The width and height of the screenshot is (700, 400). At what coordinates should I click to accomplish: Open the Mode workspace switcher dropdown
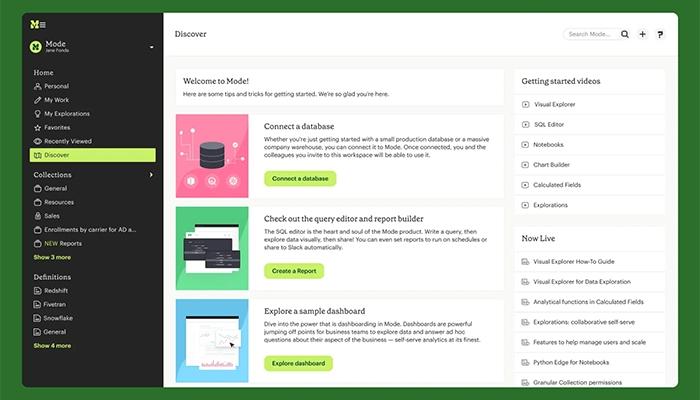pos(152,47)
